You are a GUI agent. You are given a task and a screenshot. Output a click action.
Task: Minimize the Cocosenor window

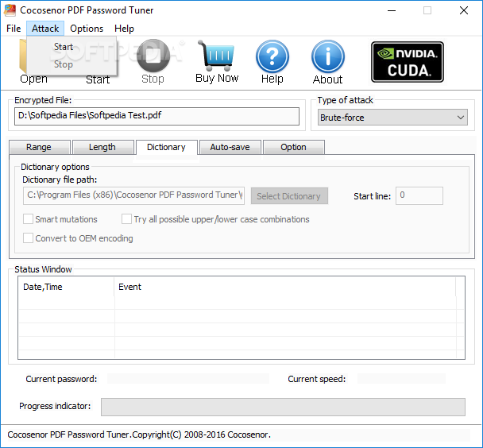pyautogui.click(x=392, y=10)
